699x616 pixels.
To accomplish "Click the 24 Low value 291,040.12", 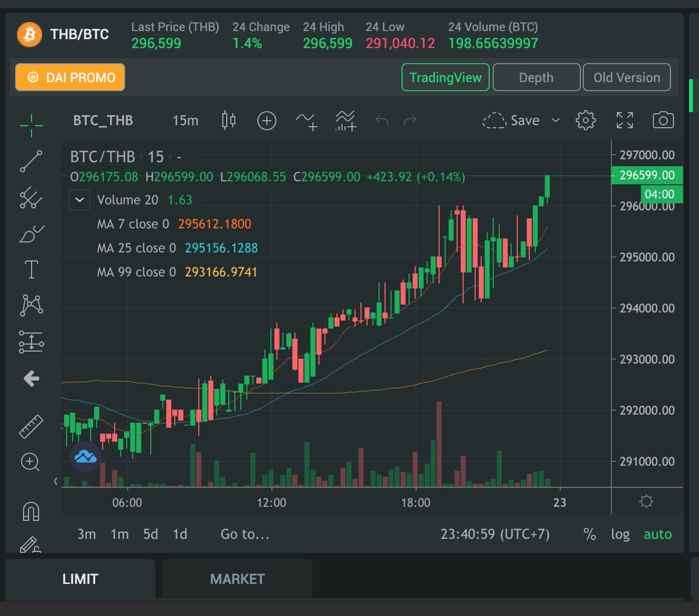I will coord(400,43).
